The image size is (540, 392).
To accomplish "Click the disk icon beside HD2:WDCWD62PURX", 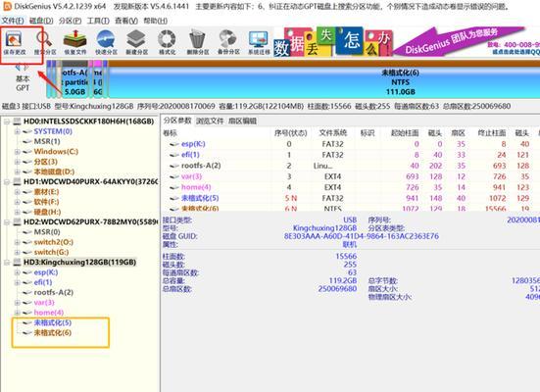I will tap(18, 221).
